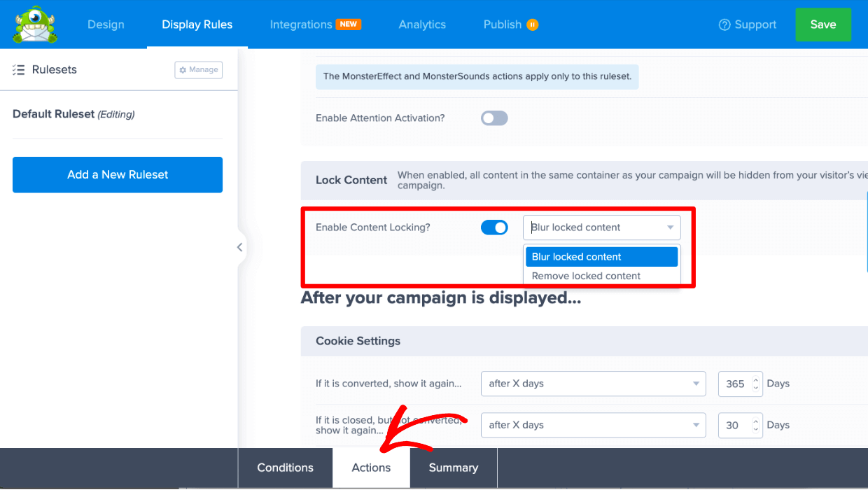
Task: Open the Blur locked content dropdown
Action: [x=601, y=227]
